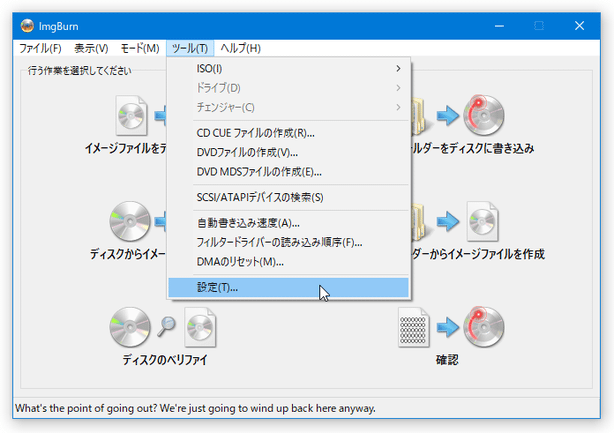
Task: Click blue arrow in folder-to-image mode
Action: coord(448,222)
